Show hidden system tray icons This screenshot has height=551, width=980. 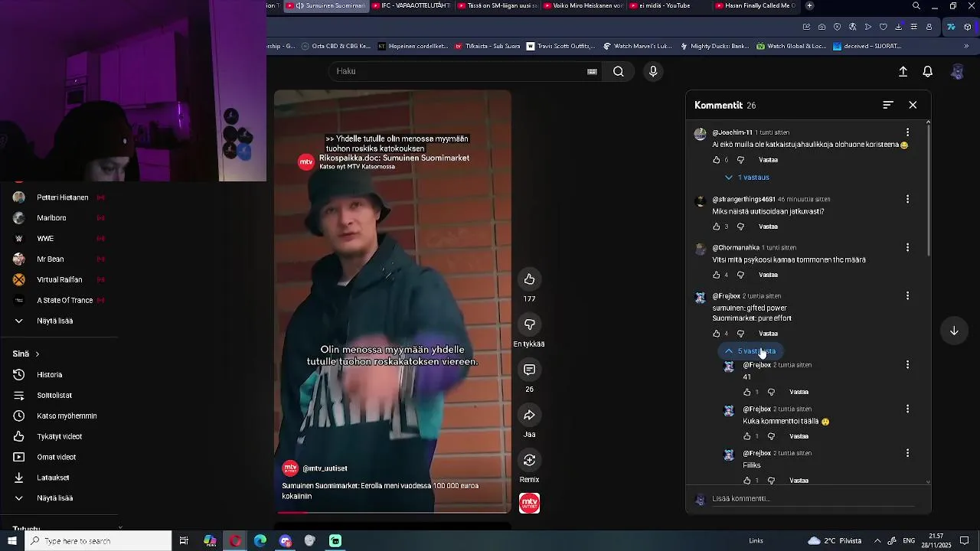pos(877,541)
